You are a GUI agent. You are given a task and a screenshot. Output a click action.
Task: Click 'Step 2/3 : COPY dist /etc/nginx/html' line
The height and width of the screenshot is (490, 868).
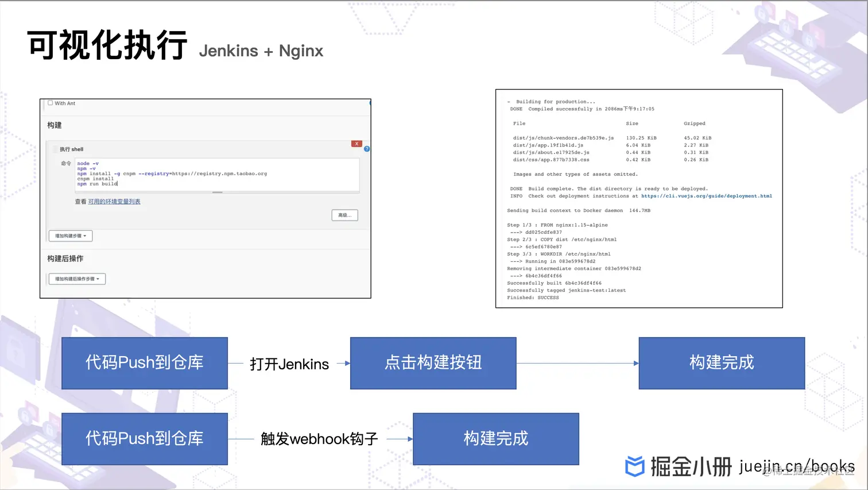[562, 240]
